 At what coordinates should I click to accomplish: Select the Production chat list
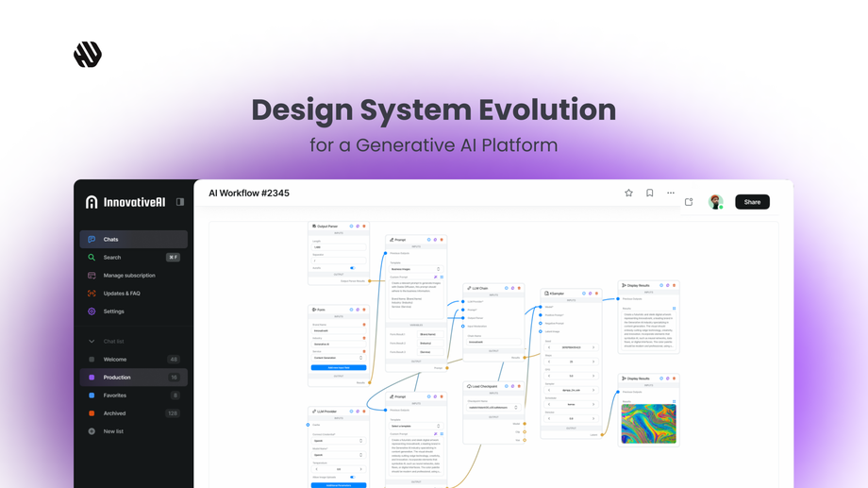pos(133,378)
